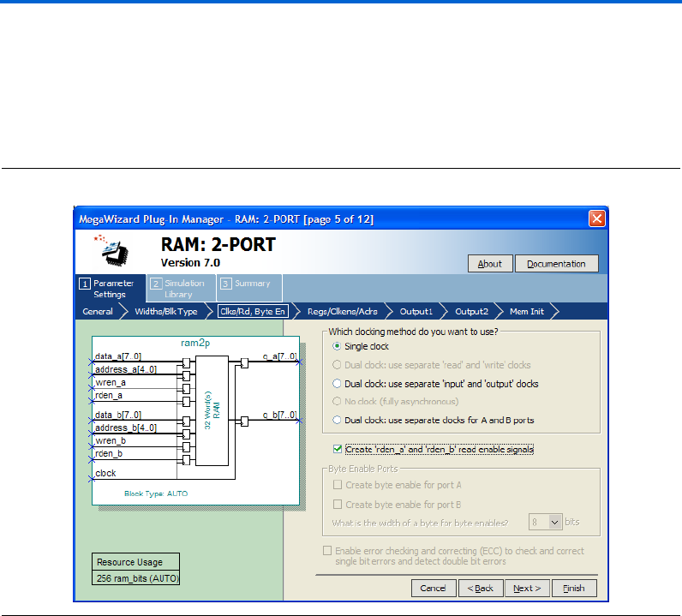The width and height of the screenshot is (682, 616).
Task: Go to Output1 step
Action: pyautogui.click(x=416, y=312)
